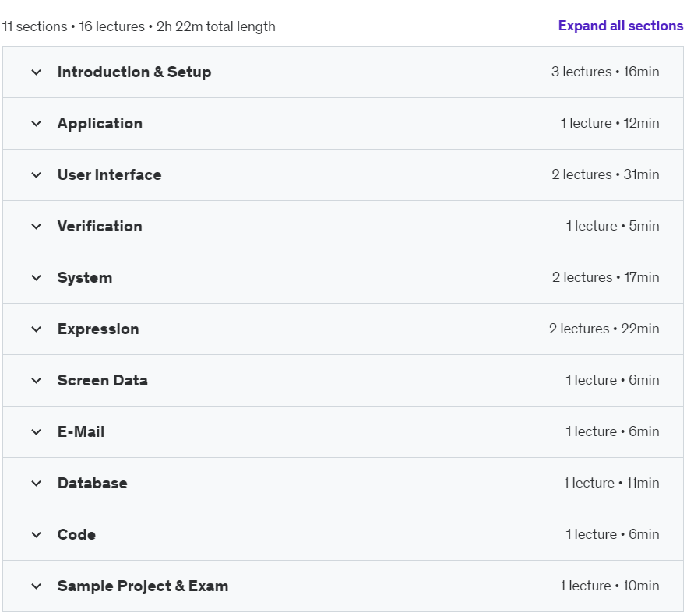
Task: Open the Sample Project & Exam chevron
Action: tap(37, 586)
